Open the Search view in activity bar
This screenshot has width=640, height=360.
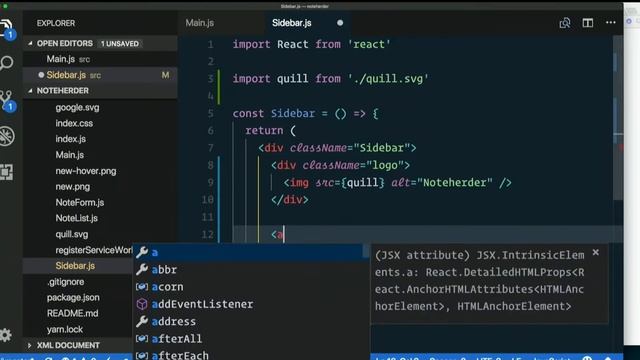(x=7, y=63)
